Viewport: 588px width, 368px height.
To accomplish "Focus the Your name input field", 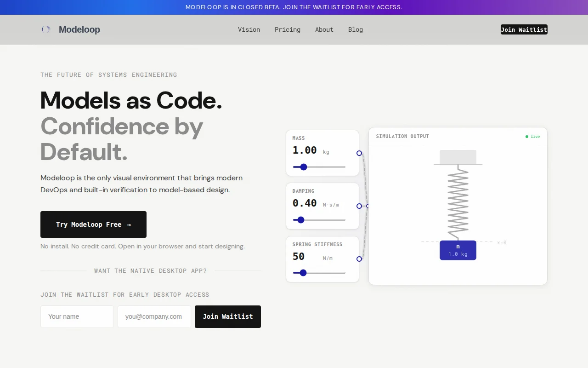I will [x=77, y=316].
